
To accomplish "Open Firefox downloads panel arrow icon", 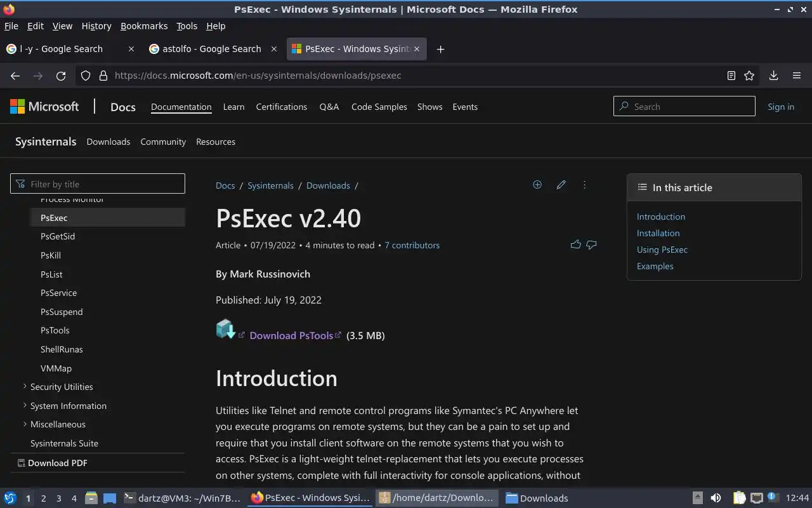I will tap(773, 76).
